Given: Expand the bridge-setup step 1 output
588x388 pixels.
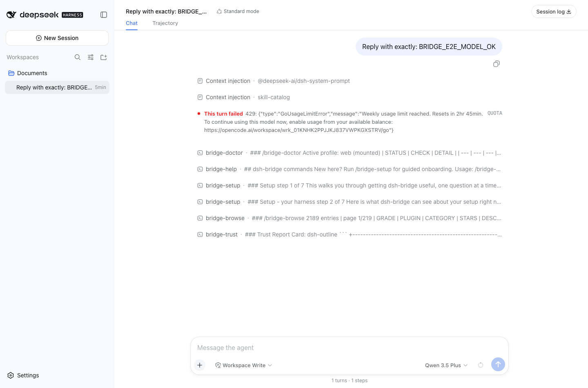Looking at the screenshot, I should tap(350, 185).
